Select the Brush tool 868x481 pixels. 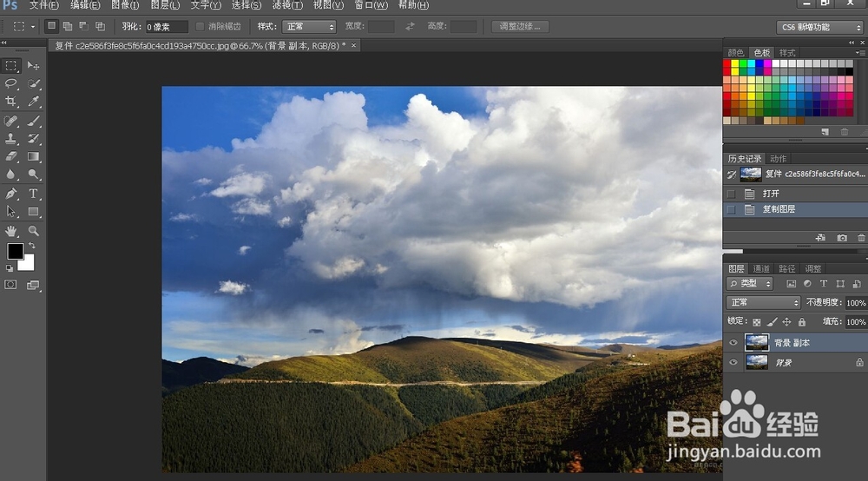(x=33, y=121)
